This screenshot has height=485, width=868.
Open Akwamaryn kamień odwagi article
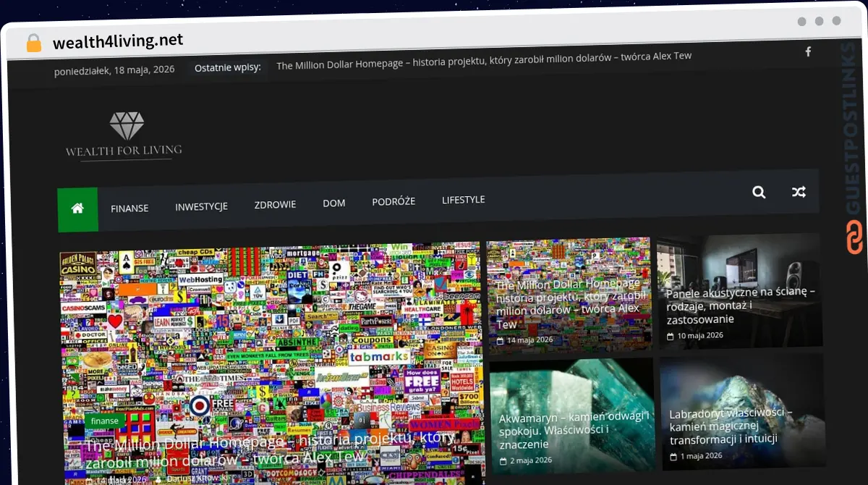pyautogui.click(x=573, y=430)
